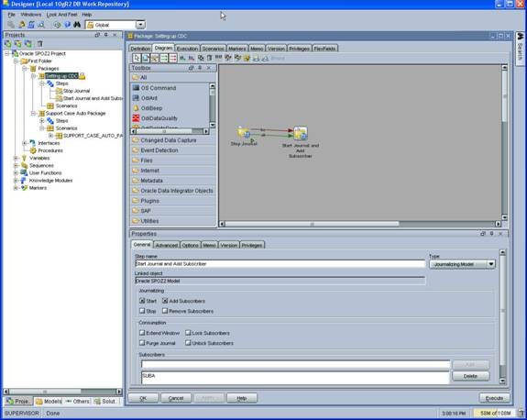
Task: Click the OS Command tool in Toolbox
Action: [155, 88]
